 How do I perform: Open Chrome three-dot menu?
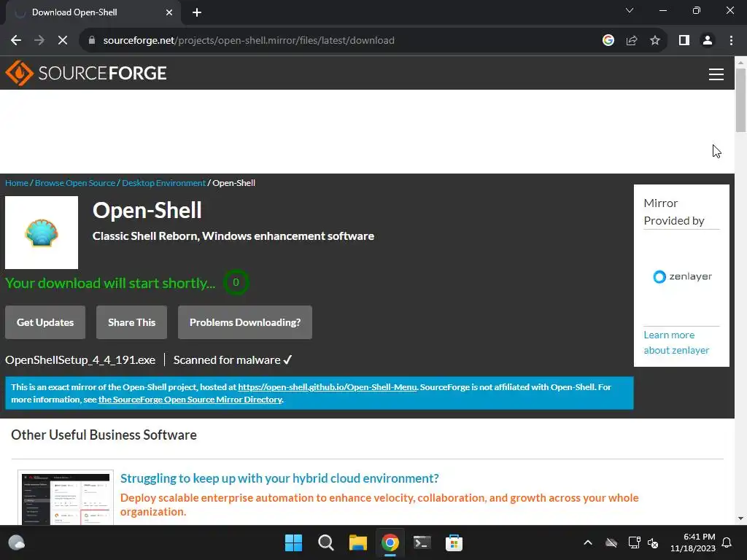click(731, 41)
